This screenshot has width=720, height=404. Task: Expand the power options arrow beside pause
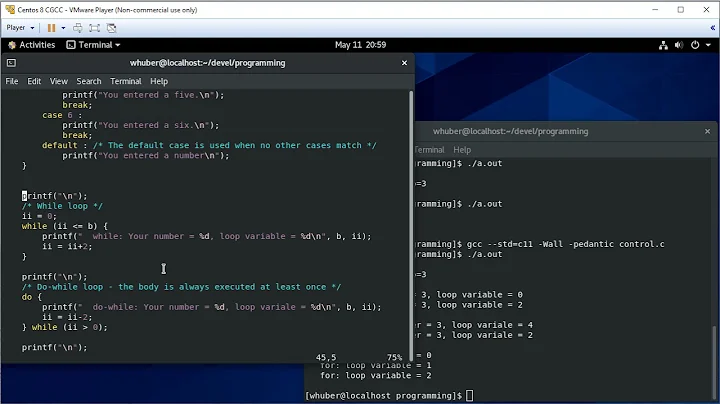(63, 28)
